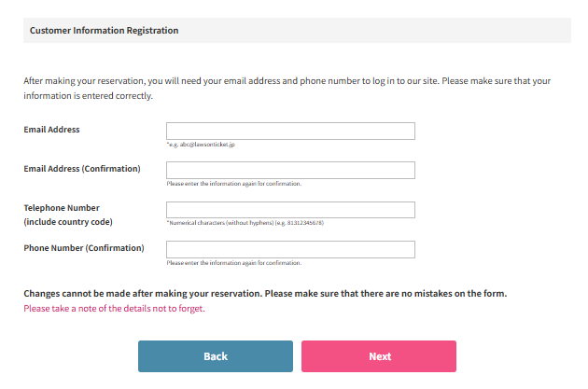This screenshot has width=588, height=389.
Task: Click the Email Address (Confirmation) label
Action: pyautogui.click(x=82, y=169)
